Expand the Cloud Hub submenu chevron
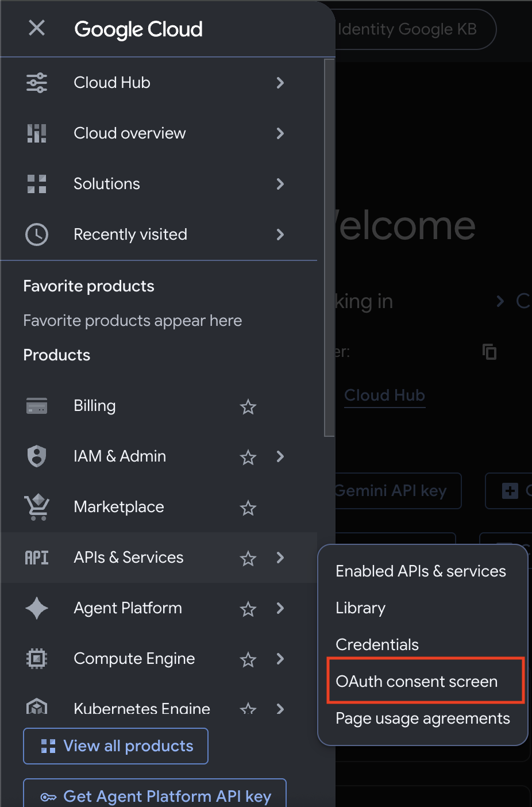The image size is (532, 807). pyautogui.click(x=280, y=83)
